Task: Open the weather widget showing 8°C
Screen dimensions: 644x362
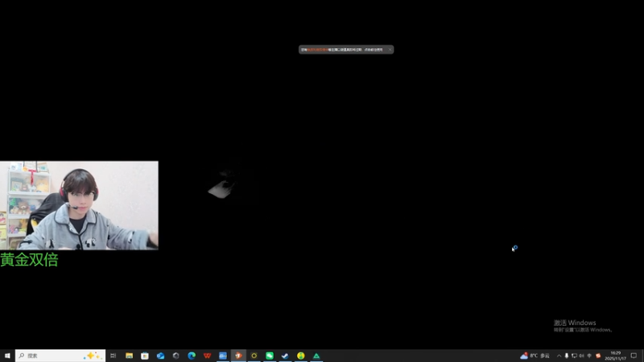Action: [535, 356]
